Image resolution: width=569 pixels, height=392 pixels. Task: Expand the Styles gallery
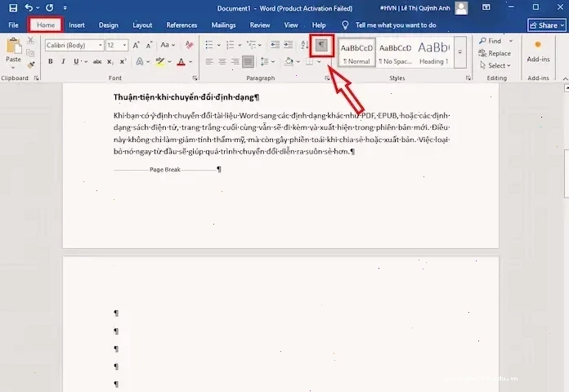pos(459,52)
